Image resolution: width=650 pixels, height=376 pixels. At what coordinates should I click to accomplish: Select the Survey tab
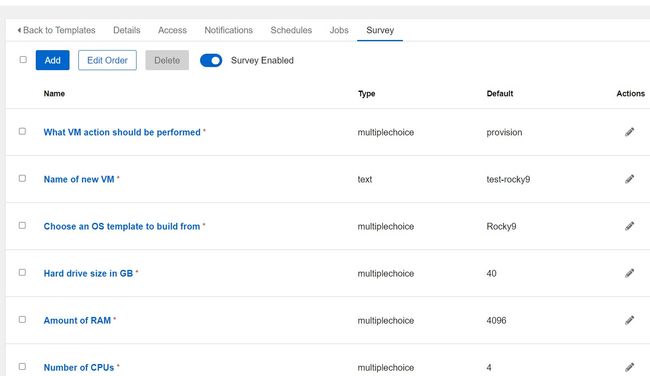click(x=380, y=30)
